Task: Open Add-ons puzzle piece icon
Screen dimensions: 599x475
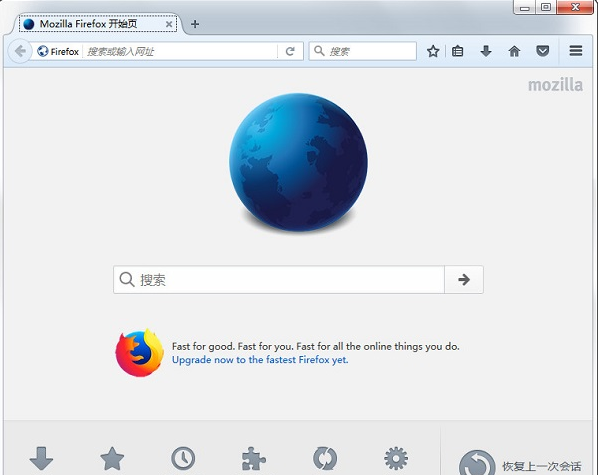Action: coord(254,458)
